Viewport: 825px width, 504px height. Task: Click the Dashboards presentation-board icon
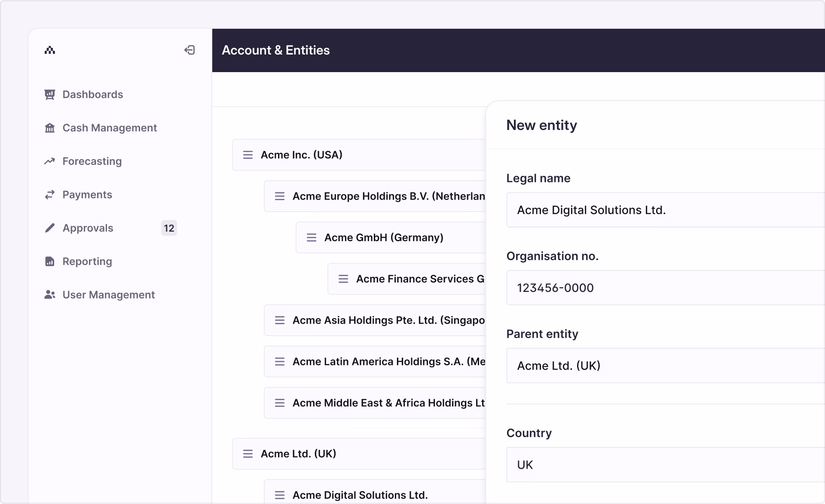(50, 94)
